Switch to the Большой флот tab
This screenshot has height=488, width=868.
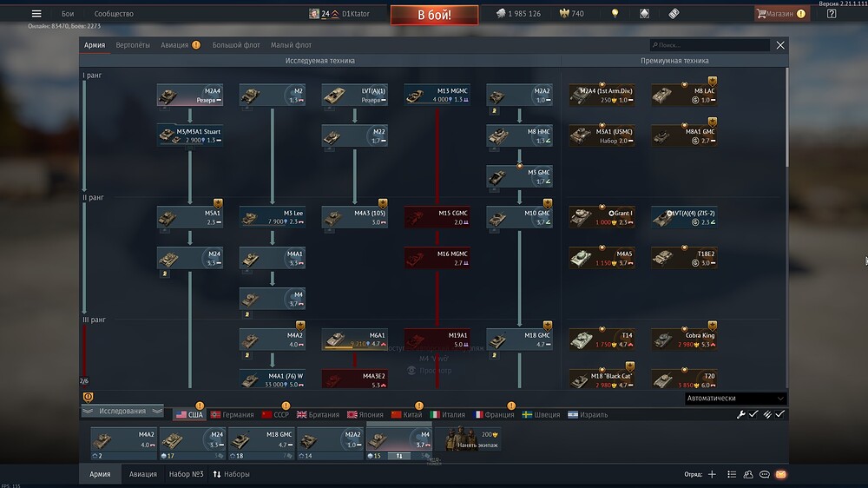(x=236, y=45)
